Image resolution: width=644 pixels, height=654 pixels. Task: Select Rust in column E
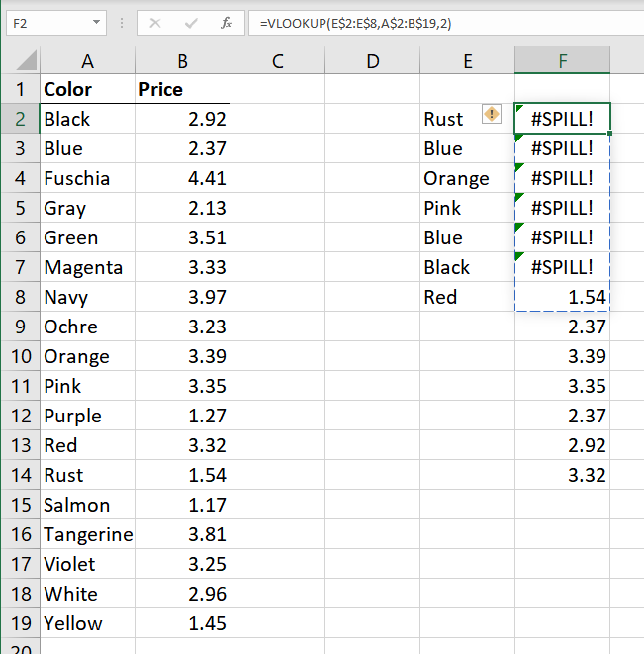click(468, 119)
